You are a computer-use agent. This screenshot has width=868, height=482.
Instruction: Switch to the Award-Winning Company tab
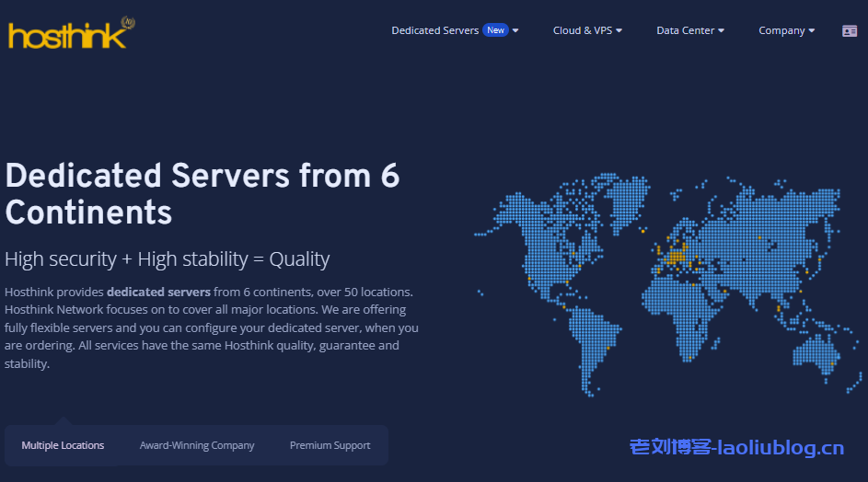(197, 445)
